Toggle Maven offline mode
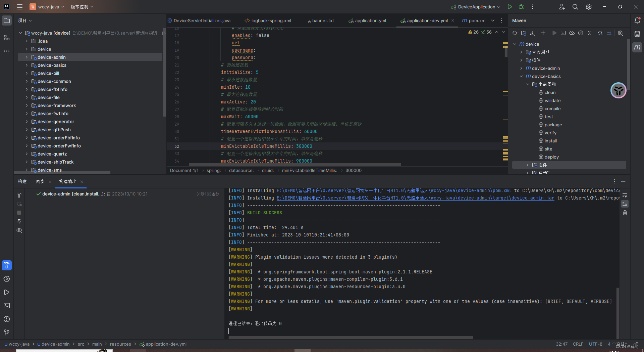The height and width of the screenshot is (352, 644). click(x=572, y=33)
